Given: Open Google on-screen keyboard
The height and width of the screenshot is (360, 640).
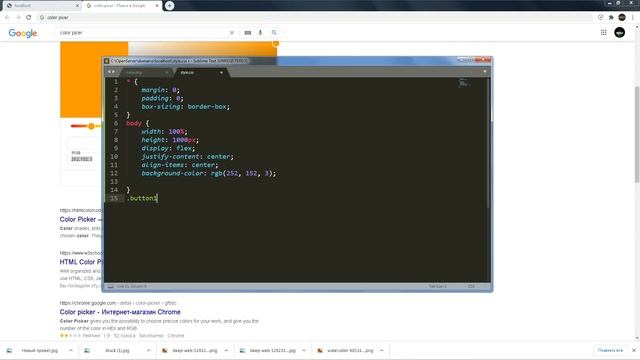Looking at the screenshot, I should tap(247, 33).
